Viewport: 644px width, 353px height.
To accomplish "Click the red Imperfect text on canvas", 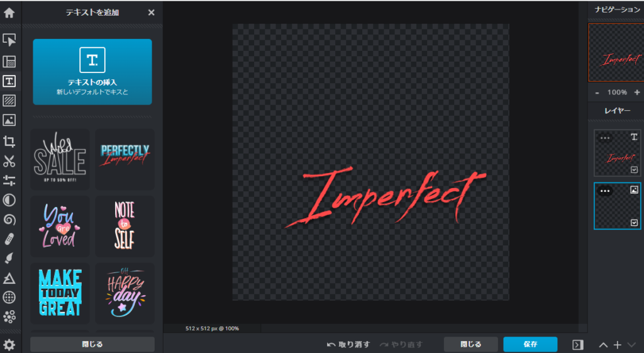I will tap(386, 196).
